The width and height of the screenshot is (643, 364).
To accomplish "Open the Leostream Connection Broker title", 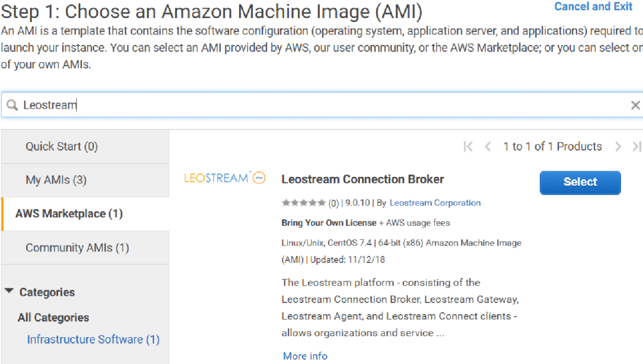I will click(x=363, y=180).
